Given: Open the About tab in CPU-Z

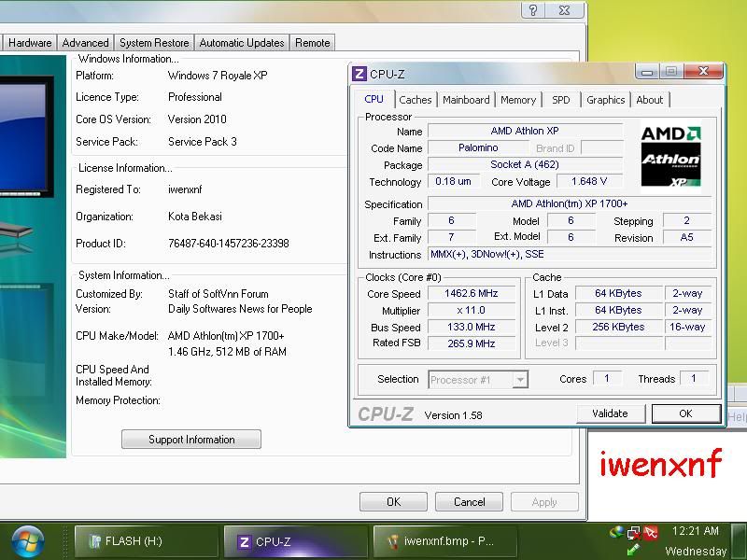Looking at the screenshot, I should pos(649,100).
